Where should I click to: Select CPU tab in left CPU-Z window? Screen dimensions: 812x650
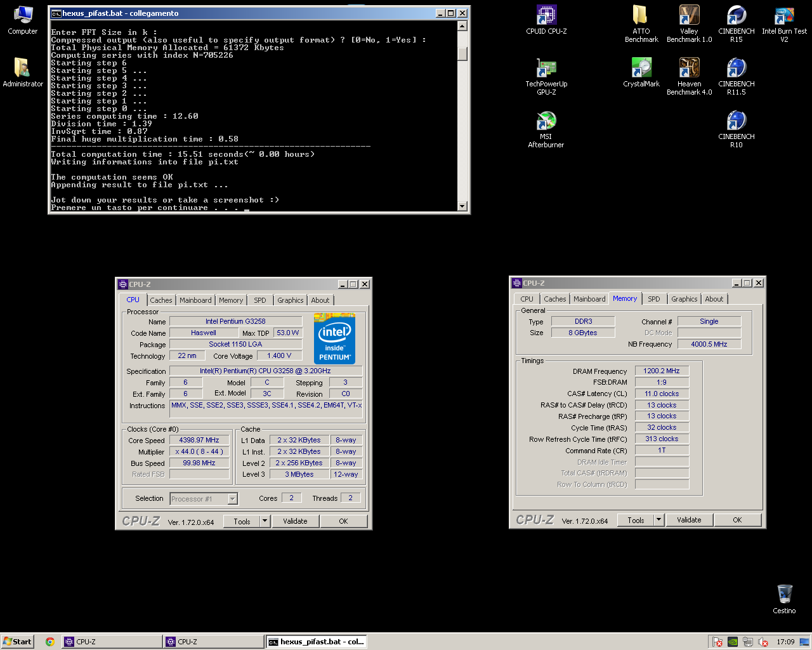coord(133,300)
